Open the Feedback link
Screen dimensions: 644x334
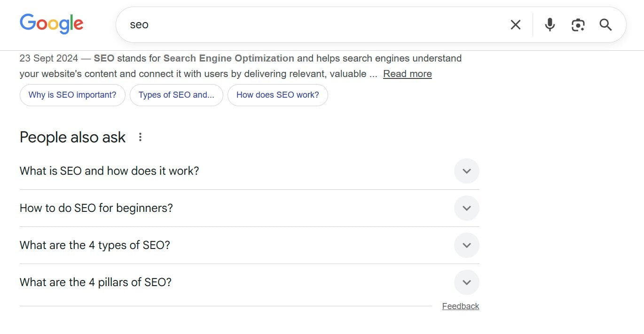pyautogui.click(x=461, y=306)
